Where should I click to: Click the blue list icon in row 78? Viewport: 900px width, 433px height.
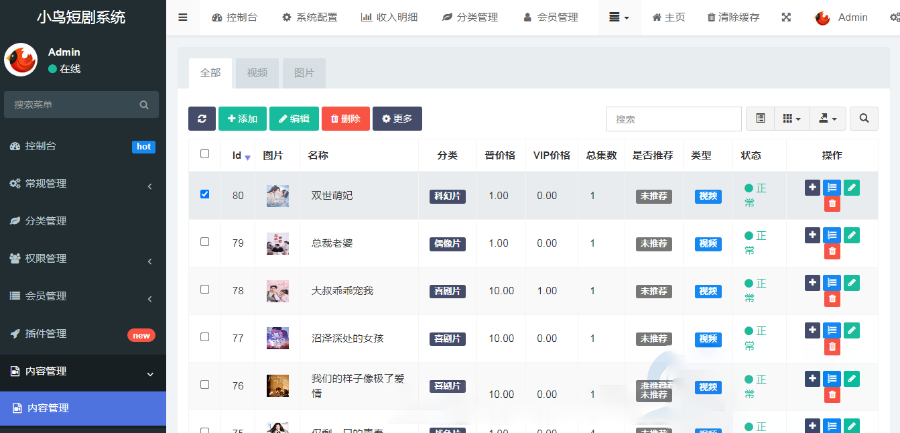pyautogui.click(x=831, y=283)
